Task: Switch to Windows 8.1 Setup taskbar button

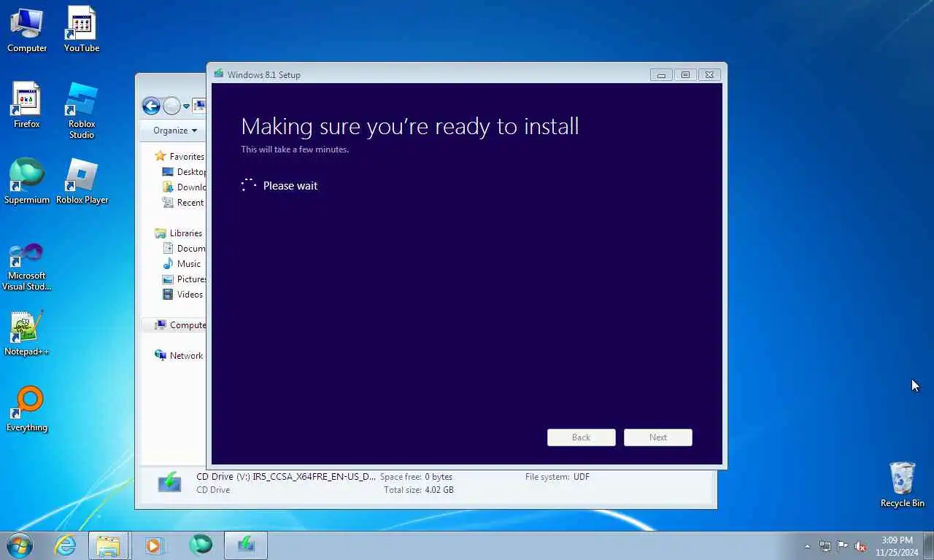Action: click(246, 545)
